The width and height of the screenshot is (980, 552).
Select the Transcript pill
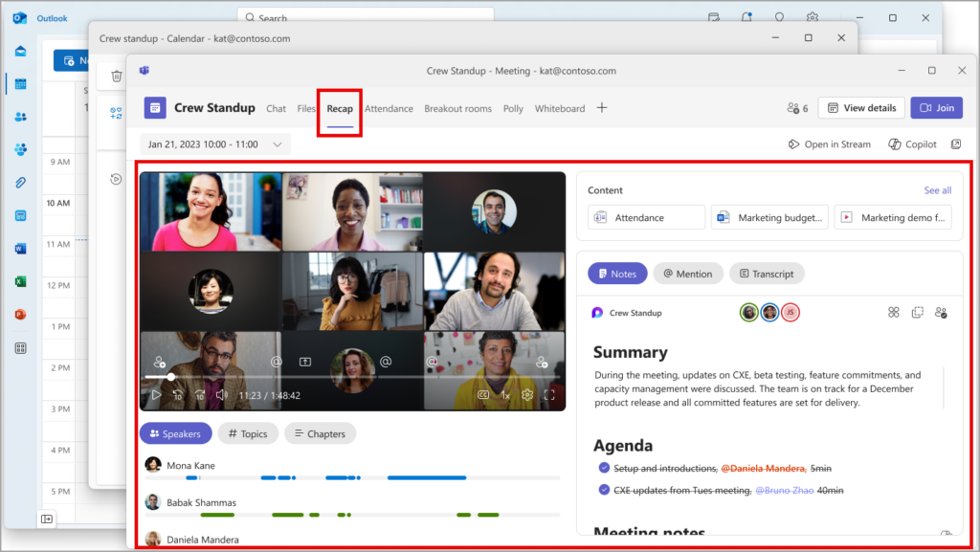point(767,274)
